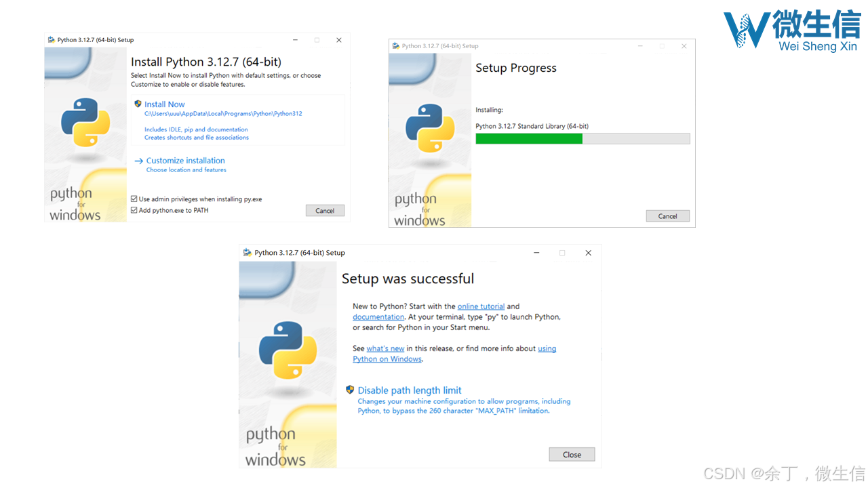Click Install Now in the Python installer
Viewport: 868px width, 488px height.
point(165,104)
